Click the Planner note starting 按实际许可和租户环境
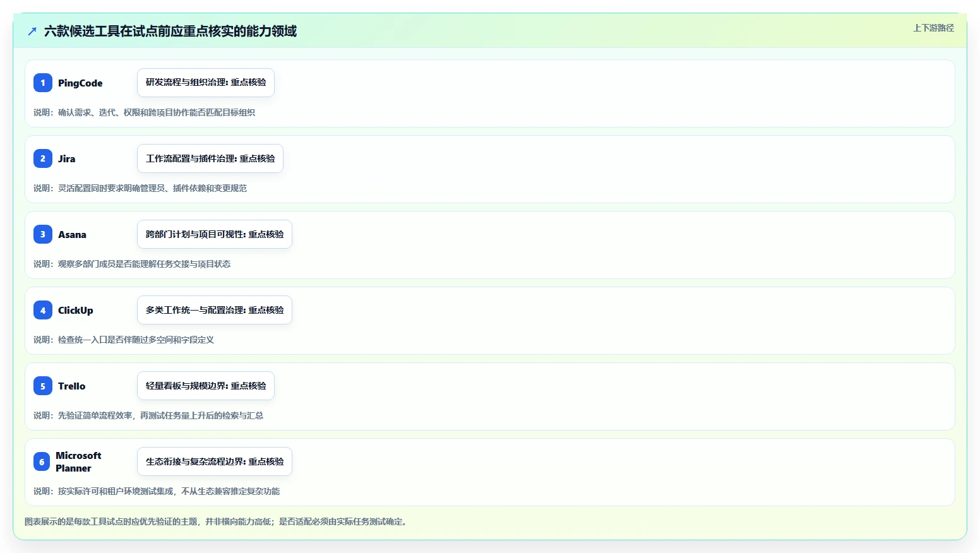 pyautogui.click(x=157, y=491)
